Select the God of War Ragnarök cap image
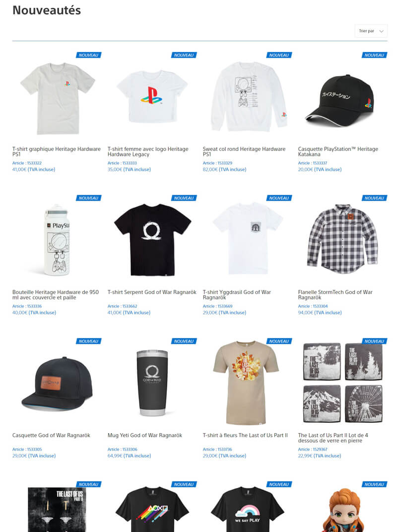Image resolution: width=397 pixels, height=532 pixels. (57, 384)
